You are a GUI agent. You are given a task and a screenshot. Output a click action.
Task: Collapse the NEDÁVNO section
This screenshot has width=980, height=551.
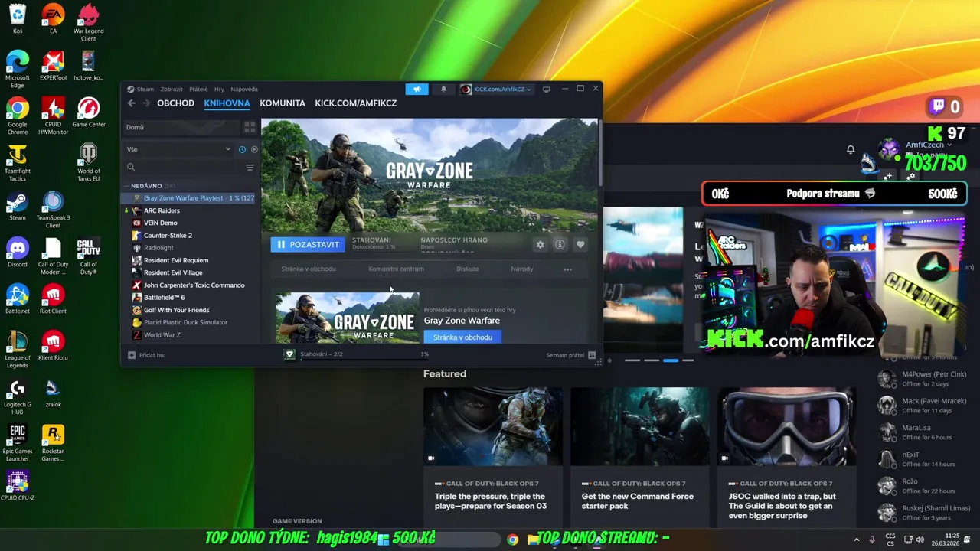pos(146,186)
